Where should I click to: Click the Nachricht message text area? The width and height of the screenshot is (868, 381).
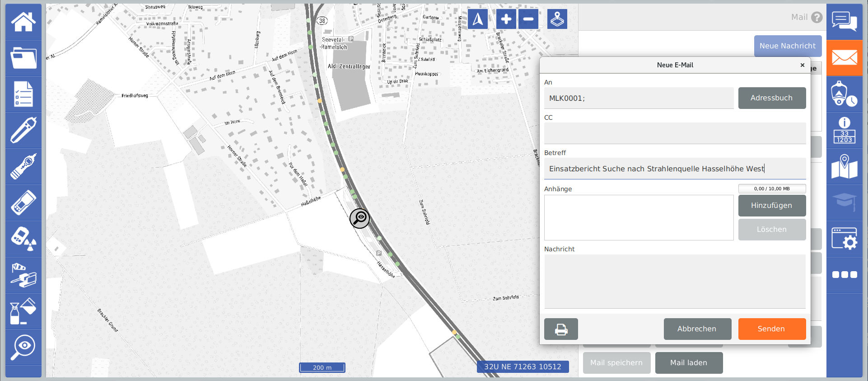pos(675,282)
